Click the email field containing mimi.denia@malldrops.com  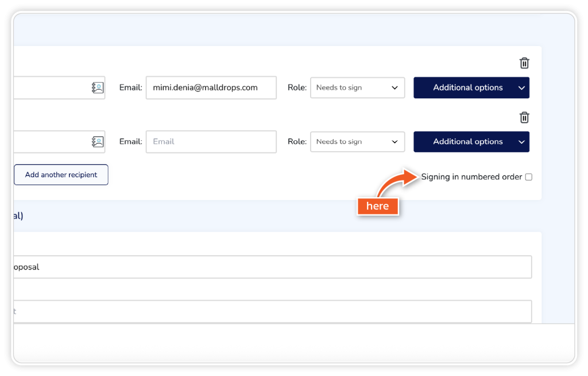click(x=211, y=87)
